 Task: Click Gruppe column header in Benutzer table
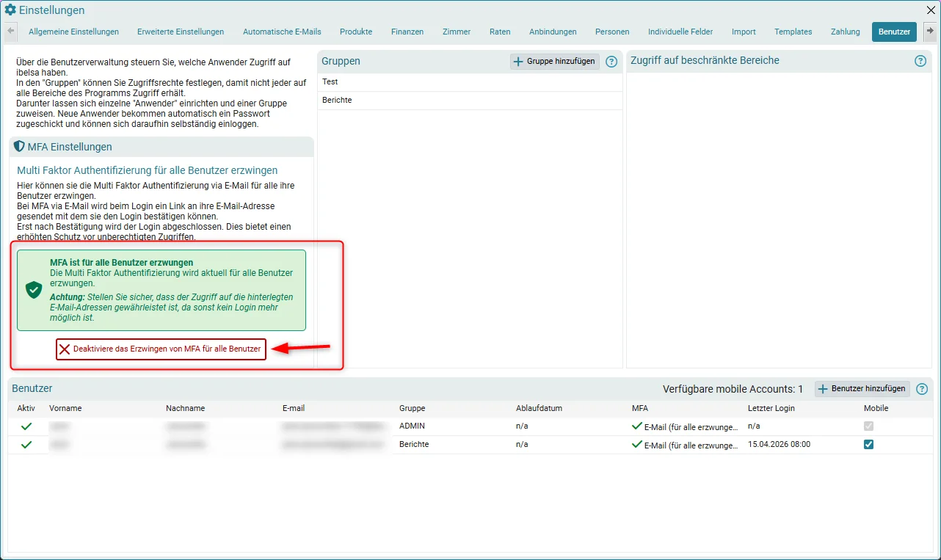412,408
